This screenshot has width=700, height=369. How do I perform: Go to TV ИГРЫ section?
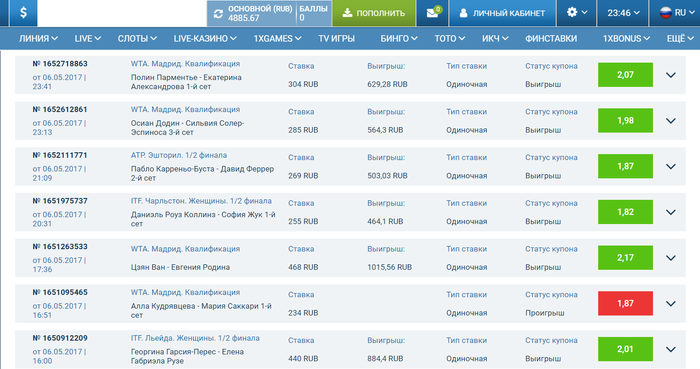point(337,39)
